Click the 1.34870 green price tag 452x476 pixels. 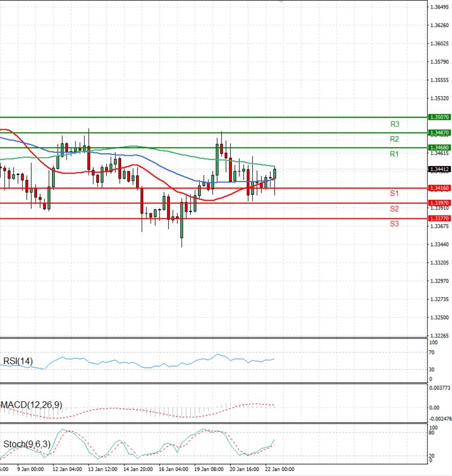(439, 132)
